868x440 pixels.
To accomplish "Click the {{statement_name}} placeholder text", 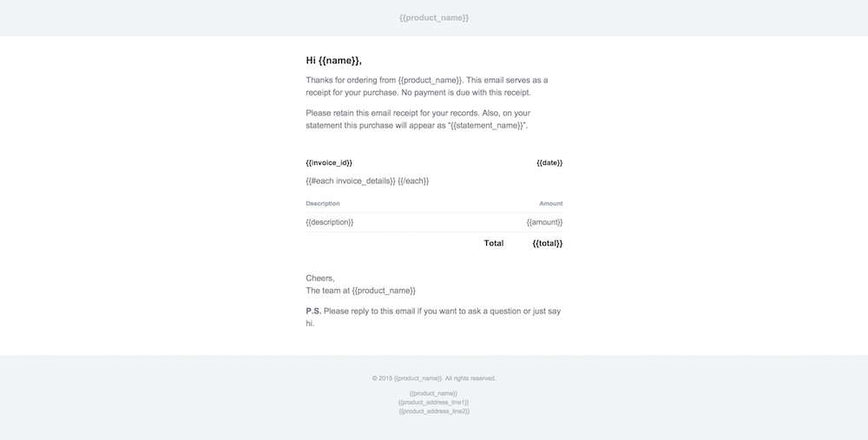I will click(488, 126).
